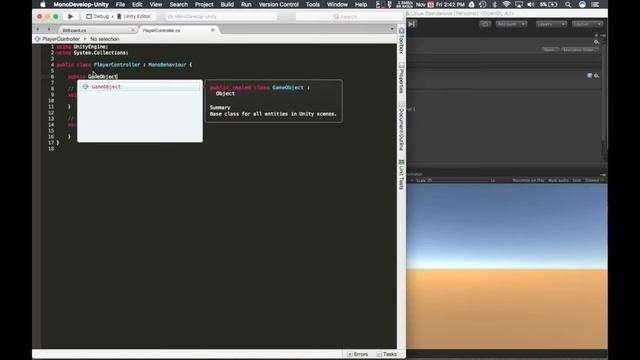Image resolution: width=640 pixels, height=360 pixels.
Task: Close the PlayerController.cs tab
Action: pyautogui.click(x=213, y=30)
